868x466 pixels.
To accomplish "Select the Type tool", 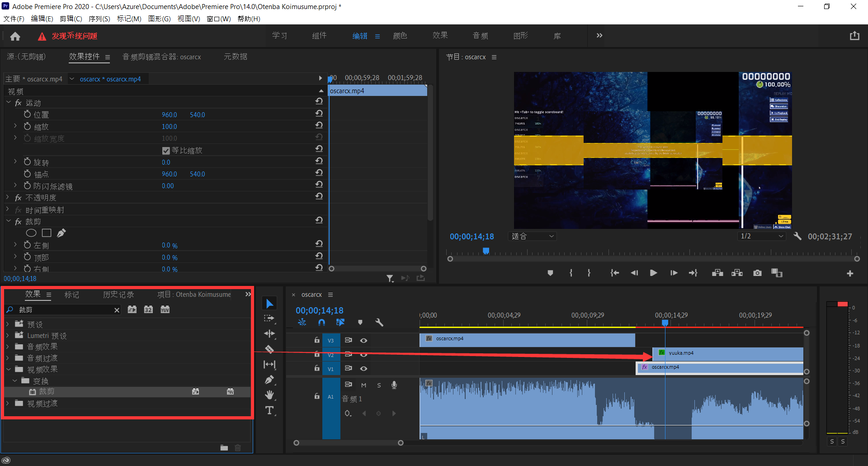I will tap(269, 411).
